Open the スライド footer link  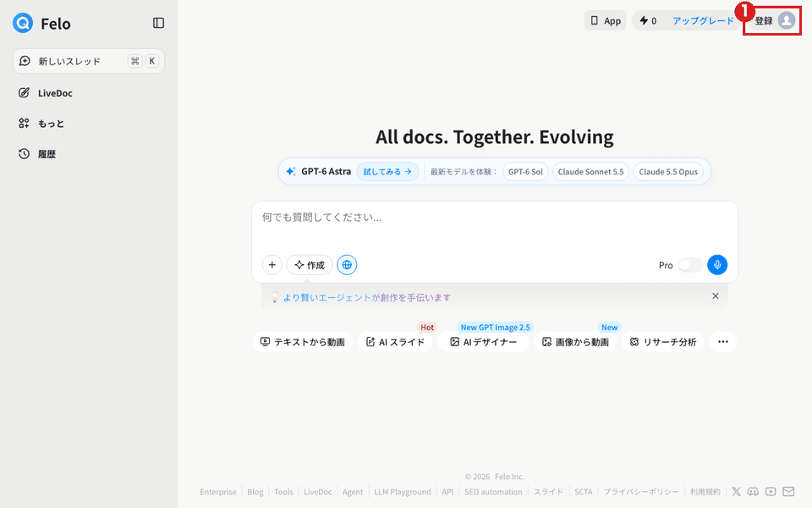point(548,491)
